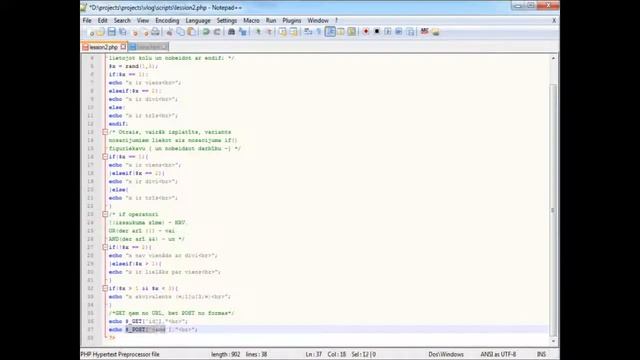Image resolution: width=640 pixels, height=360 pixels.
Task: Open Find with the binoculars icon
Action: tap(231, 32)
